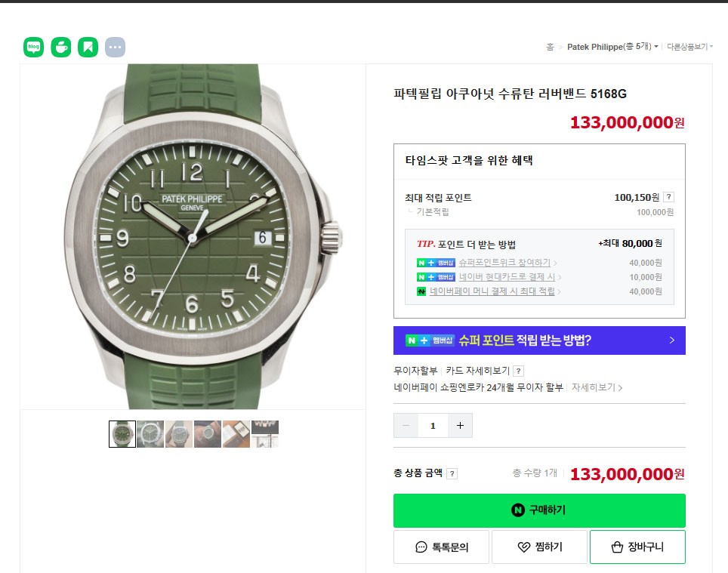Click the help icon beside 총 상품 금액
The height and width of the screenshot is (573, 728).
pos(452,473)
